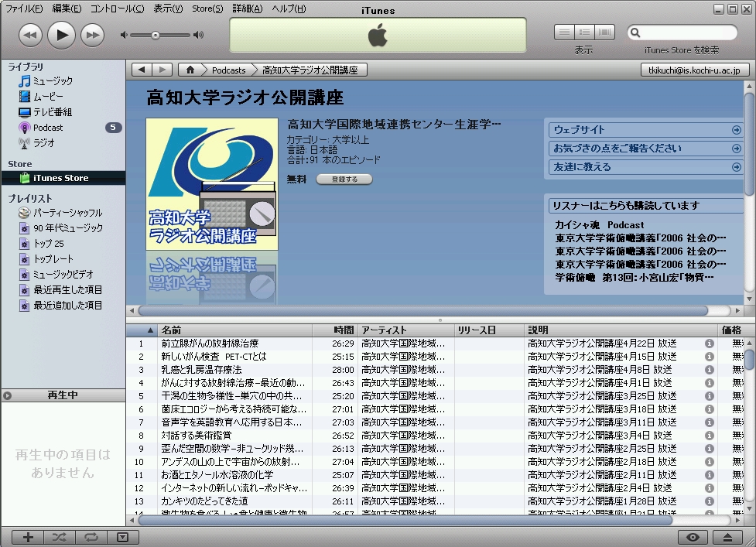The width and height of the screenshot is (756, 547).
Task: Toggle the artwork viewer panel button
Action: [x=123, y=538]
